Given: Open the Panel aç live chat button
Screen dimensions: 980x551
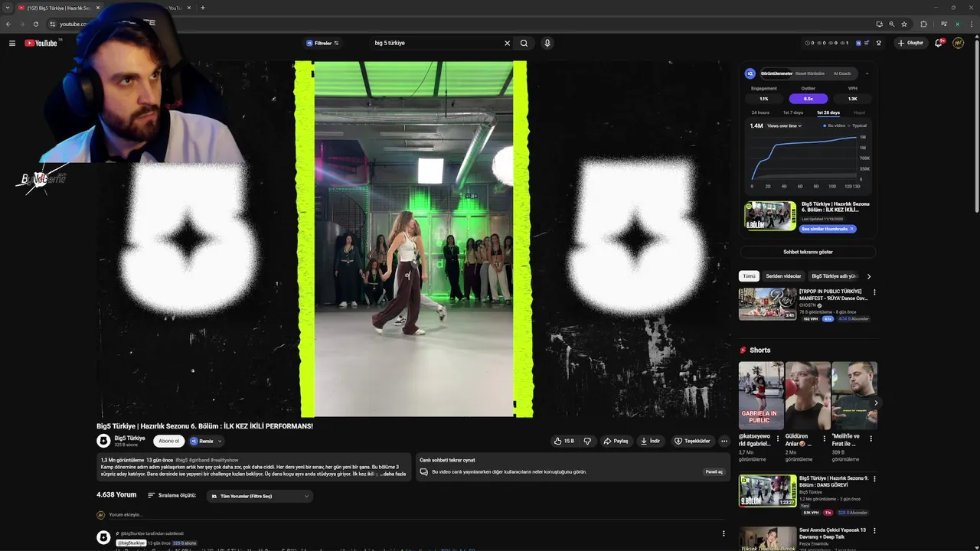Looking at the screenshot, I should [714, 471].
